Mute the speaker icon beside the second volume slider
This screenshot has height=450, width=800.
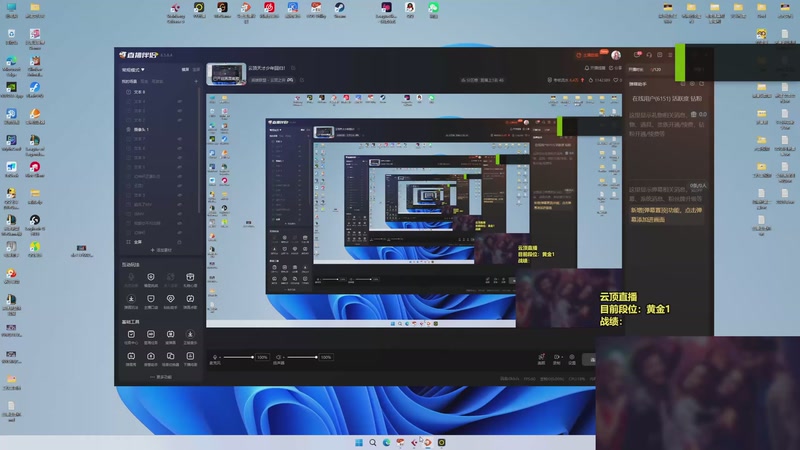click(x=279, y=357)
